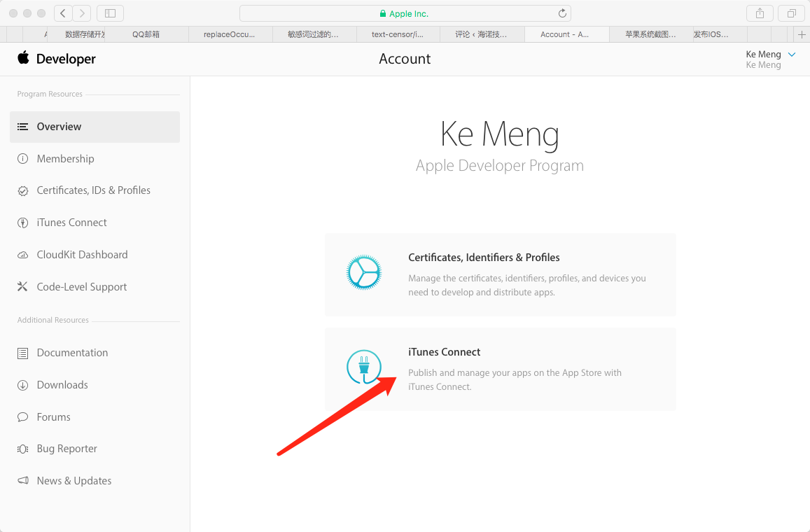Click the Certificates gear icon in card
The height and width of the screenshot is (532, 810).
click(x=363, y=272)
